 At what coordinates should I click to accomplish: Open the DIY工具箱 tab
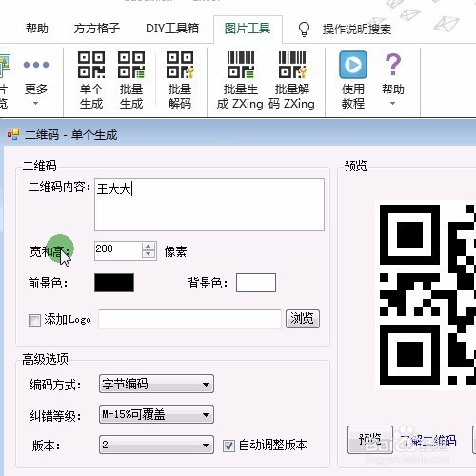[172, 29]
